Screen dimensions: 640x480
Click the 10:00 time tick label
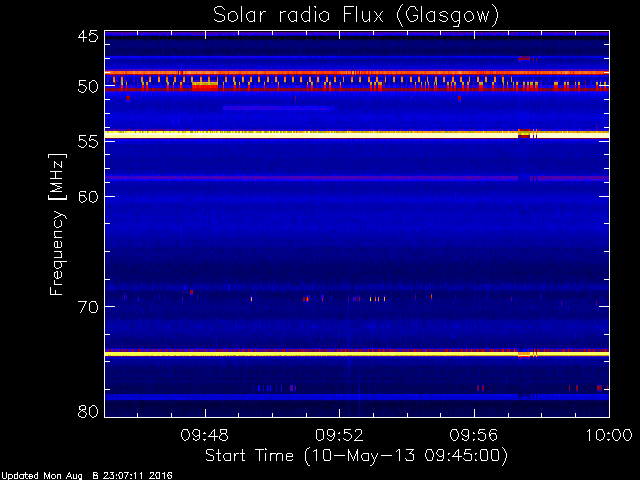click(x=609, y=435)
